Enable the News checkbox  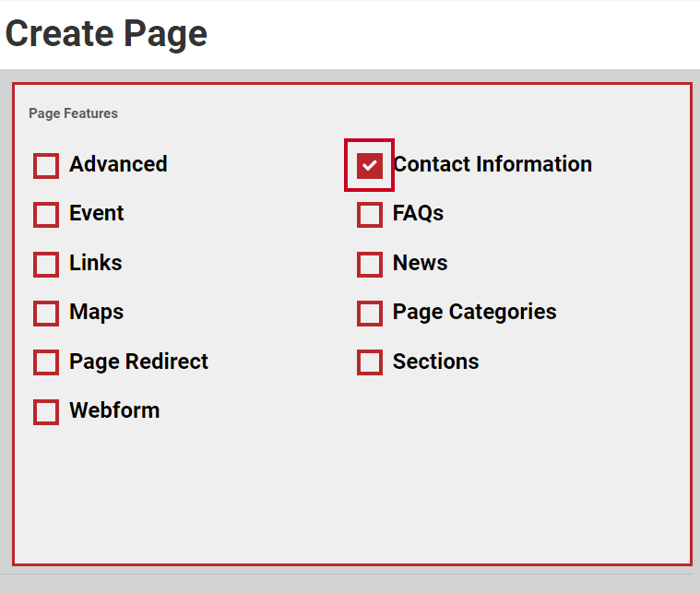(370, 265)
